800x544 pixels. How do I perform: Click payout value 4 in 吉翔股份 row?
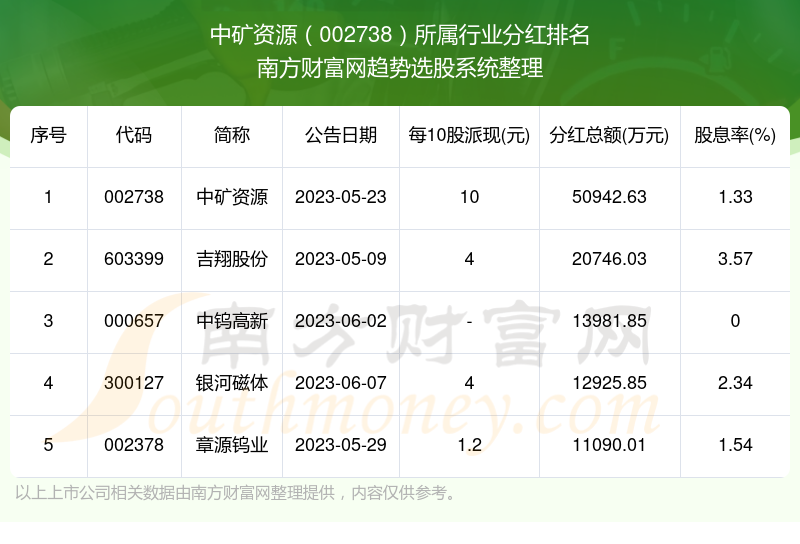(x=469, y=259)
